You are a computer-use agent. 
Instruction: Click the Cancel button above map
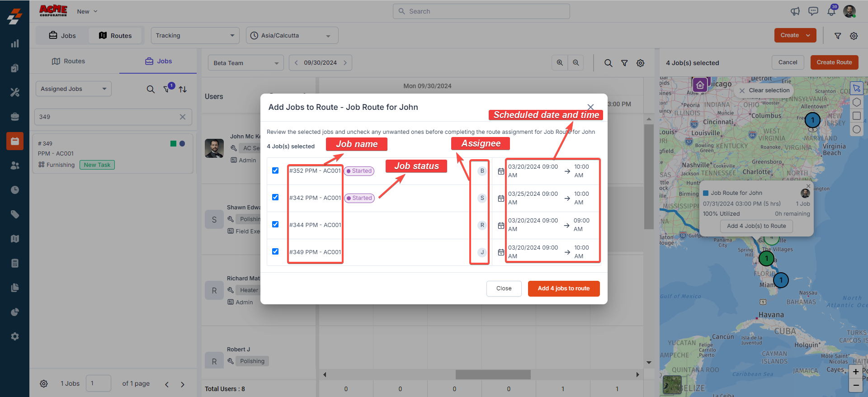(788, 62)
